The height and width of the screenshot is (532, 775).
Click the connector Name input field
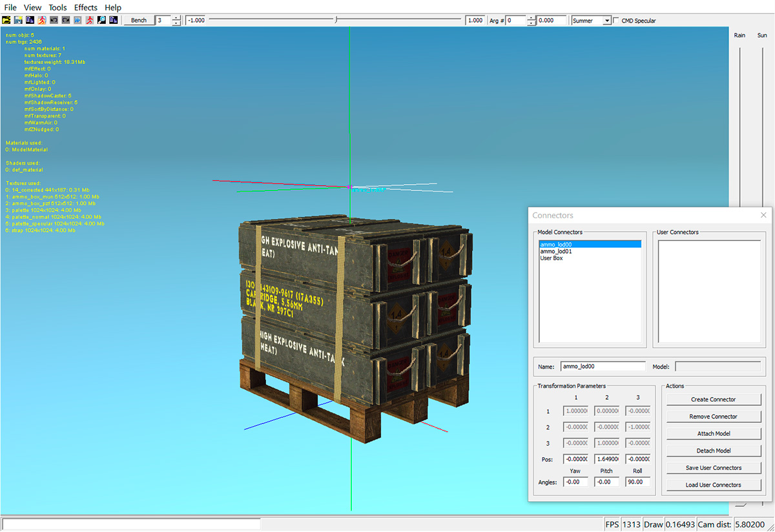[x=602, y=367]
